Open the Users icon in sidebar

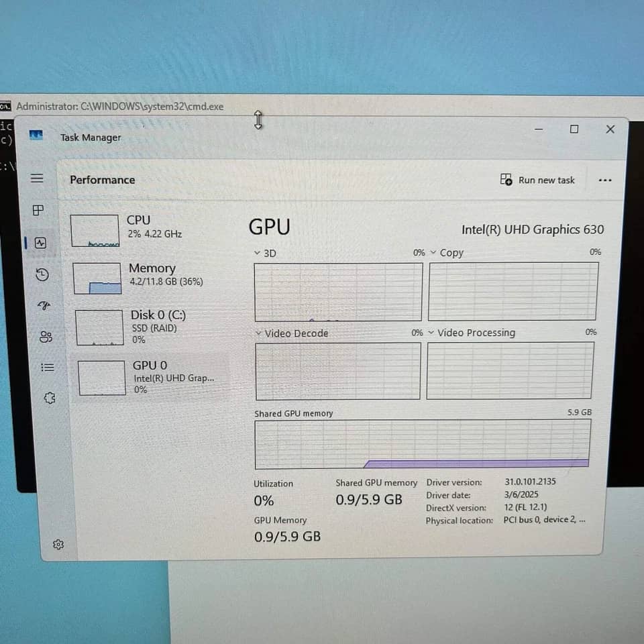(x=46, y=337)
